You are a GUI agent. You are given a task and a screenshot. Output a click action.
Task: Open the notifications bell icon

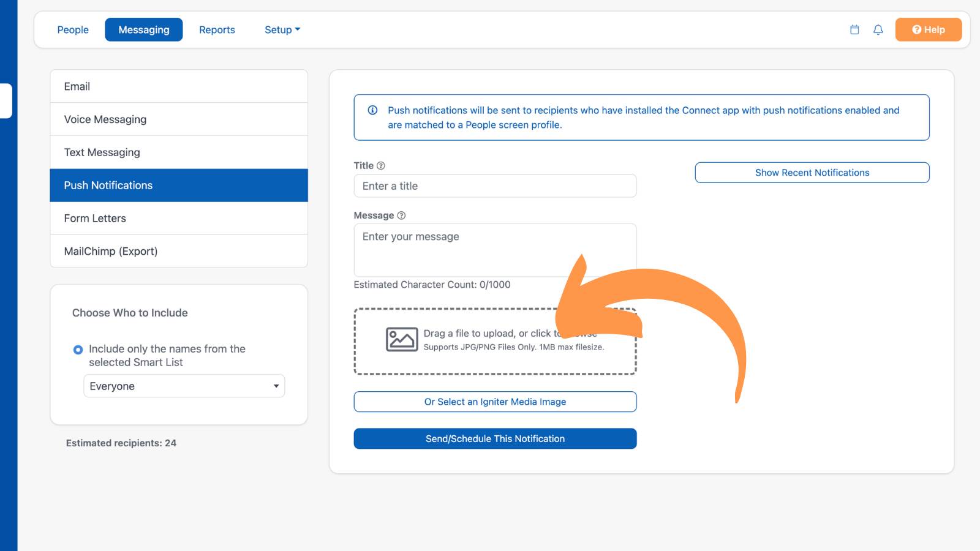pos(878,29)
